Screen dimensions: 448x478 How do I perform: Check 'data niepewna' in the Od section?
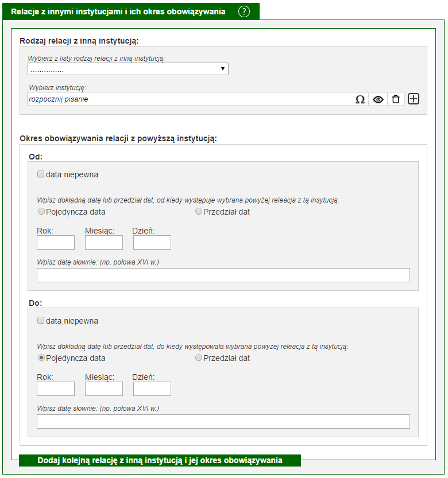click(x=41, y=174)
